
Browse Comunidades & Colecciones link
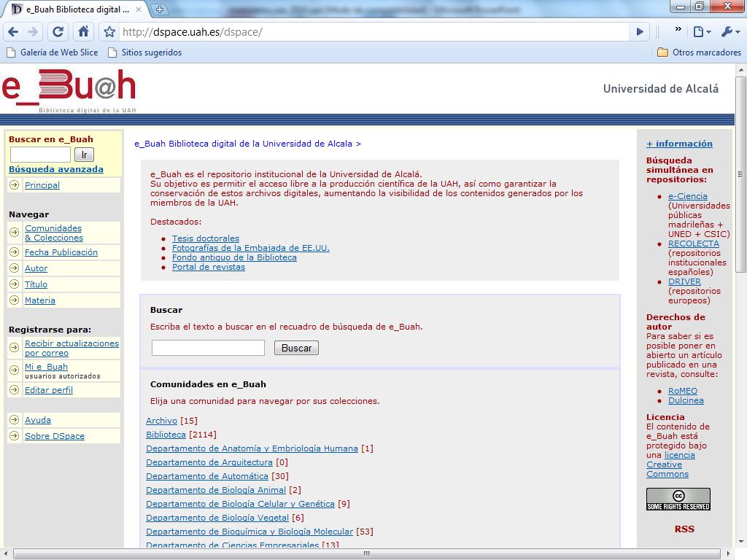(x=54, y=233)
